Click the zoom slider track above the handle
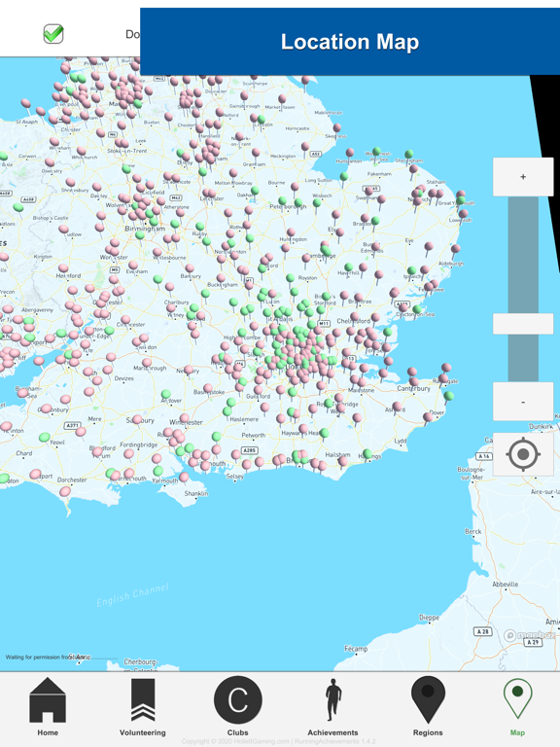 [x=523, y=255]
